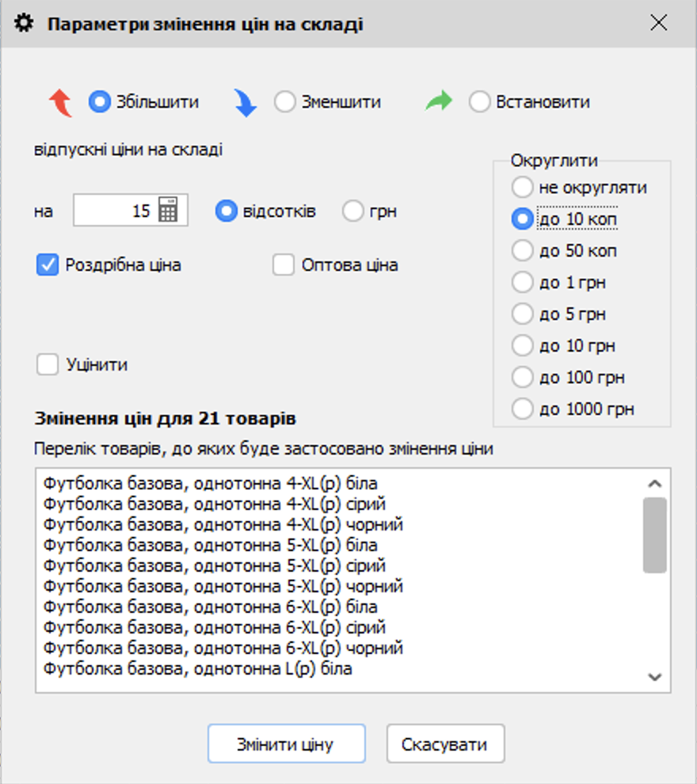The width and height of the screenshot is (697, 784).
Task: Switch the unit to грн
Action: pos(352,210)
